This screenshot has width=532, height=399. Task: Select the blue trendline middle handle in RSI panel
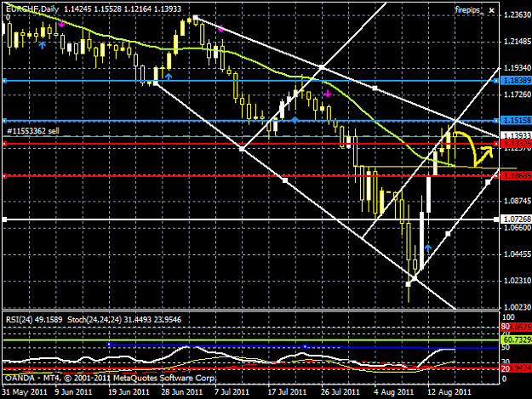(305, 346)
